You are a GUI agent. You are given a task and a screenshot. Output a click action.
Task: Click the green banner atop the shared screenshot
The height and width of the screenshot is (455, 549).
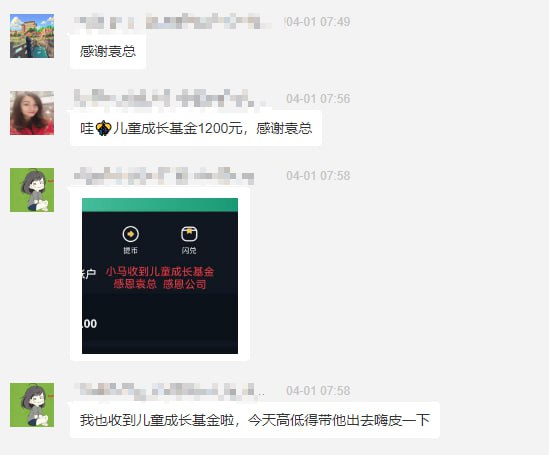160,205
